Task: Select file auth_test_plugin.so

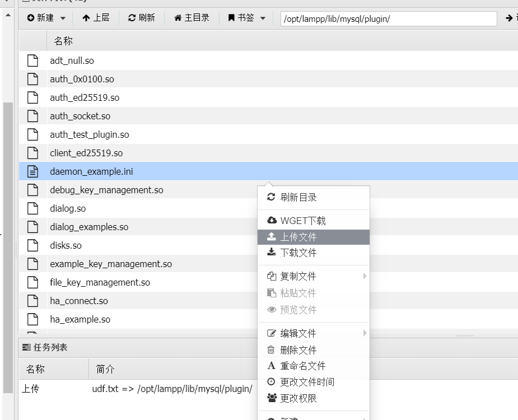Action: (90, 135)
